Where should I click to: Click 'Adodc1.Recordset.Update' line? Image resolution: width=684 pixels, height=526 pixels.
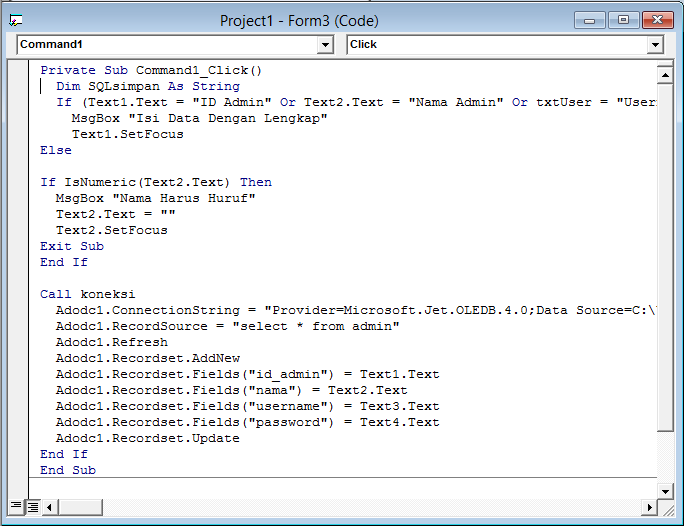click(148, 438)
